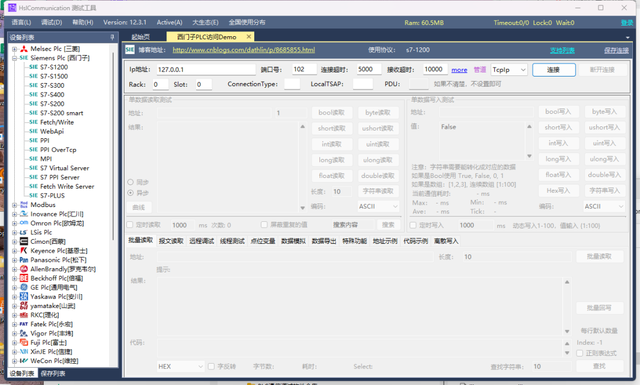
Task: Click the Beckhoff Plc icon
Action: (24, 278)
